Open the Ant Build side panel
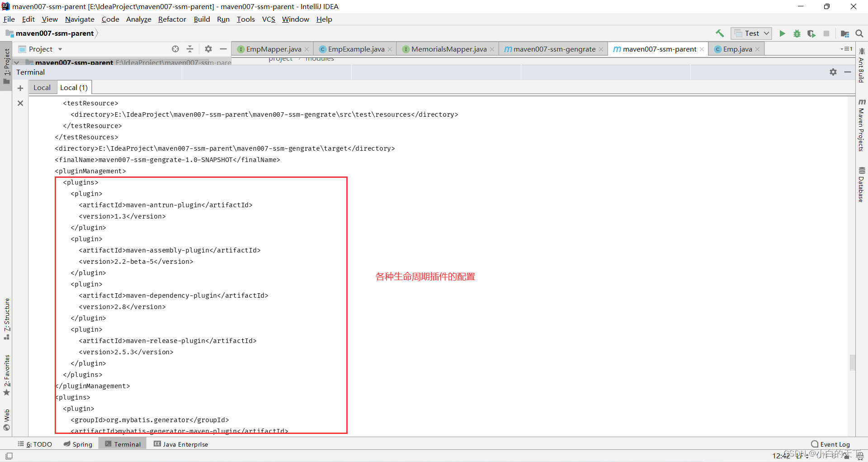868x462 pixels. point(861,65)
